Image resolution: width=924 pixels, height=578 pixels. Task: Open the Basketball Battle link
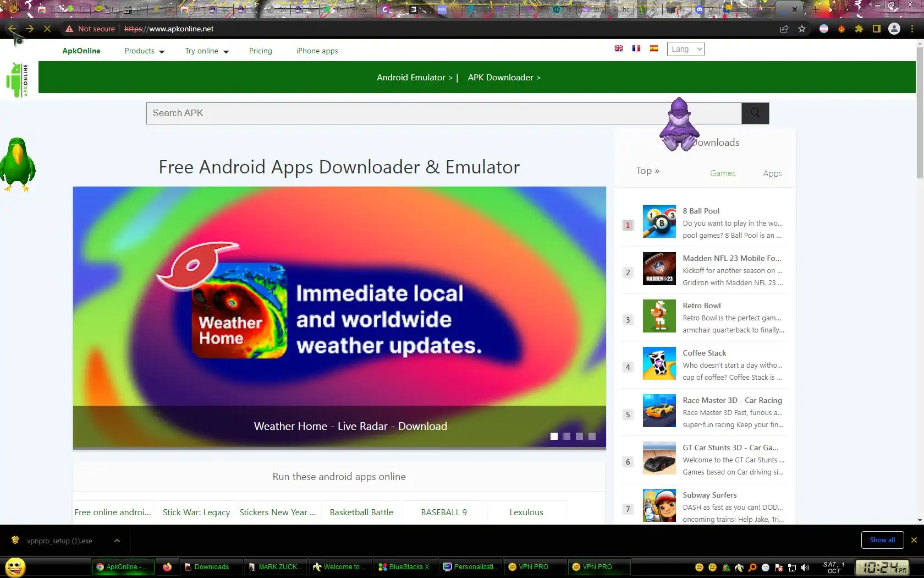361,512
